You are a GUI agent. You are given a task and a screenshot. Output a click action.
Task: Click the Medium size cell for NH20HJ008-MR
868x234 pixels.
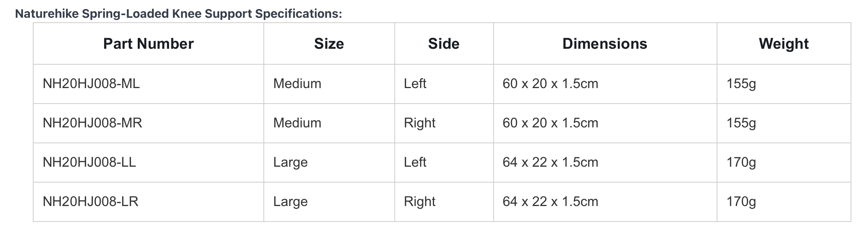tap(329, 123)
